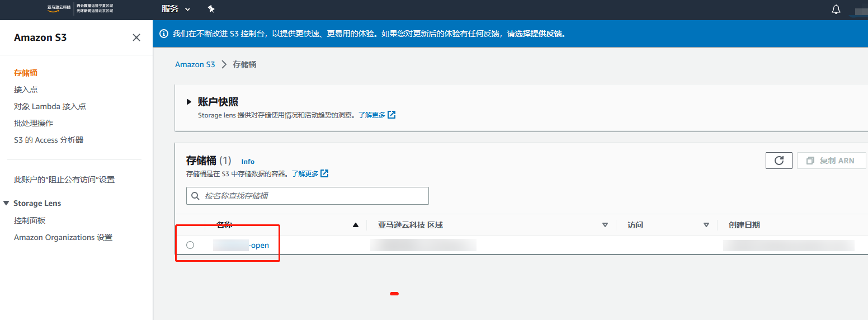868x320 pixels.
Task: Open 接入点 in the sidebar
Action: tap(26, 90)
